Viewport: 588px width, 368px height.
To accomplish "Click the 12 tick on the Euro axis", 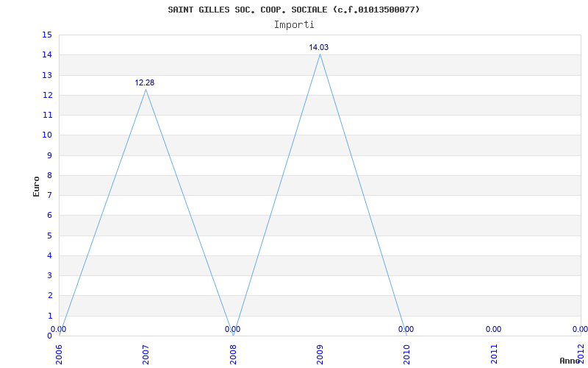I will tap(47, 95).
